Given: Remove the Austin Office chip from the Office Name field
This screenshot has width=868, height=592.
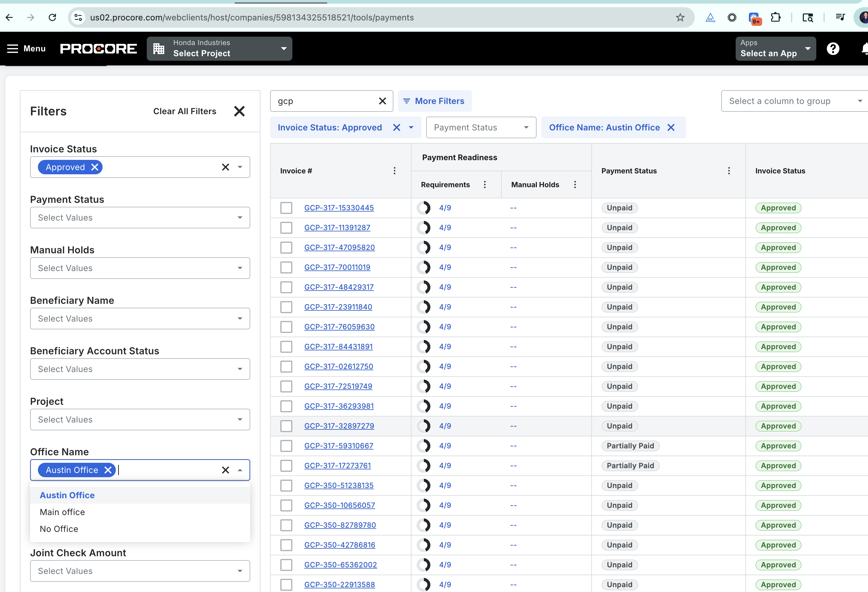Looking at the screenshot, I should (108, 470).
